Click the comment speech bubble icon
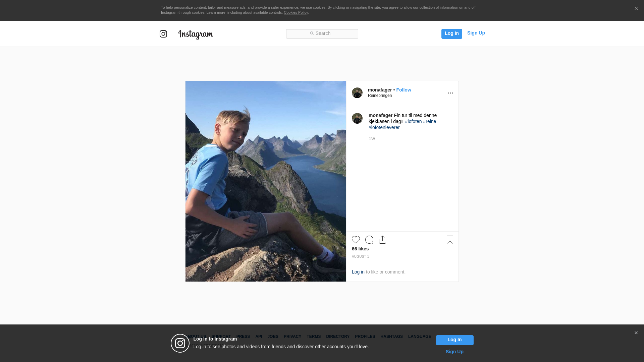 pyautogui.click(x=369, y=240)
